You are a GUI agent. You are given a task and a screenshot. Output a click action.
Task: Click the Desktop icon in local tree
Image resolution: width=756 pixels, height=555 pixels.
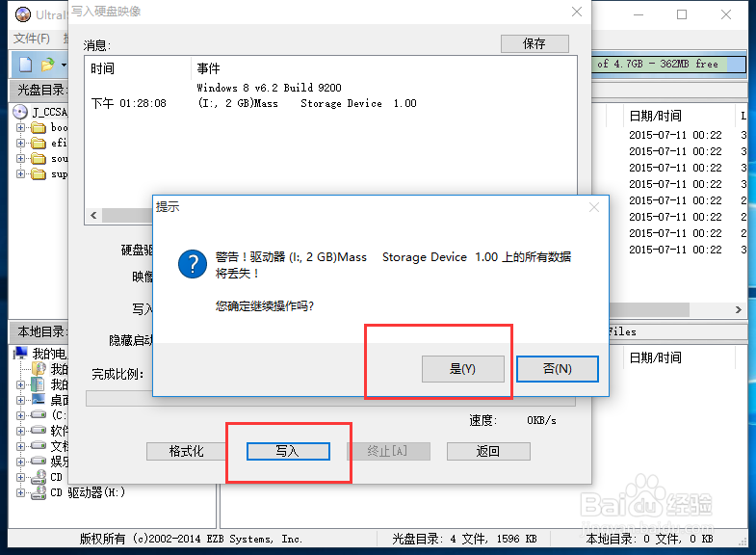(39, 399)
